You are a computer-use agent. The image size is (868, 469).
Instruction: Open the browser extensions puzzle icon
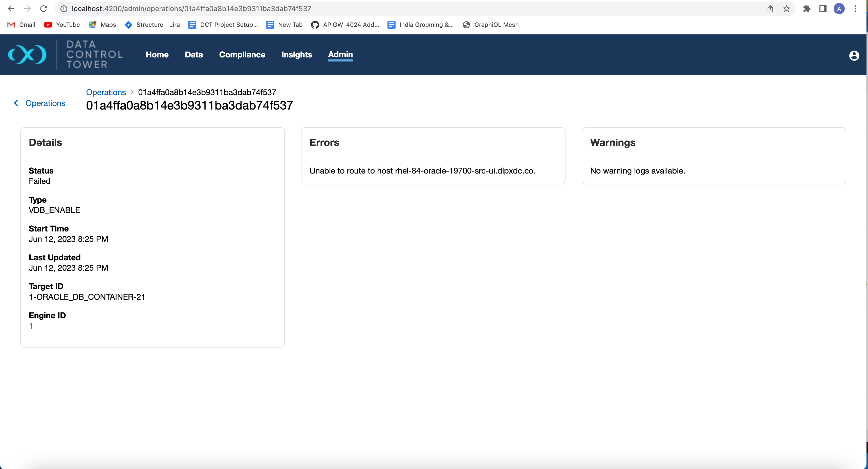(807, 9)
